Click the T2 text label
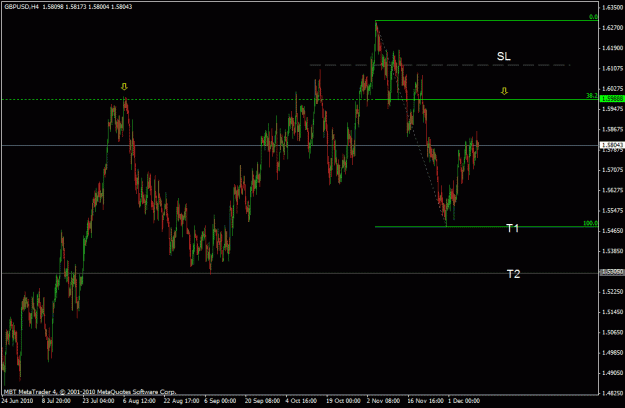625x408 pixels. coord(513,274)
